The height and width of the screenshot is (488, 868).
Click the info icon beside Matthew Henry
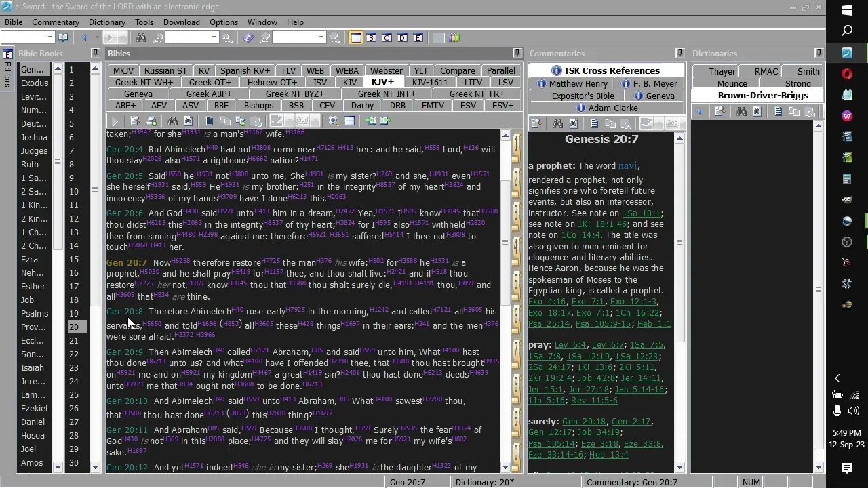pyautogui.click(x=542, y=83)
